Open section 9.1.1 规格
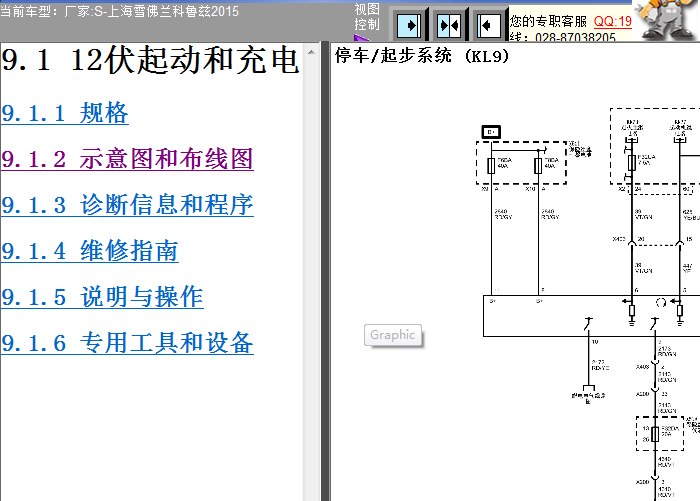700x501 pixels. tap(65, 113)
